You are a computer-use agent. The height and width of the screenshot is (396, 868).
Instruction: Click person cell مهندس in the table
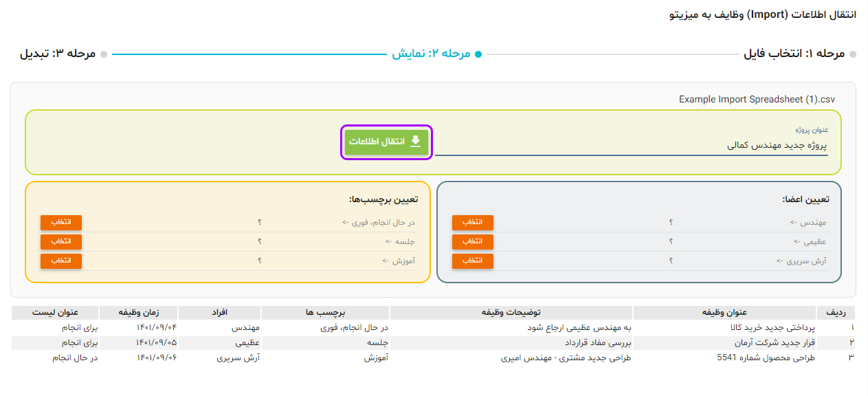247,327
